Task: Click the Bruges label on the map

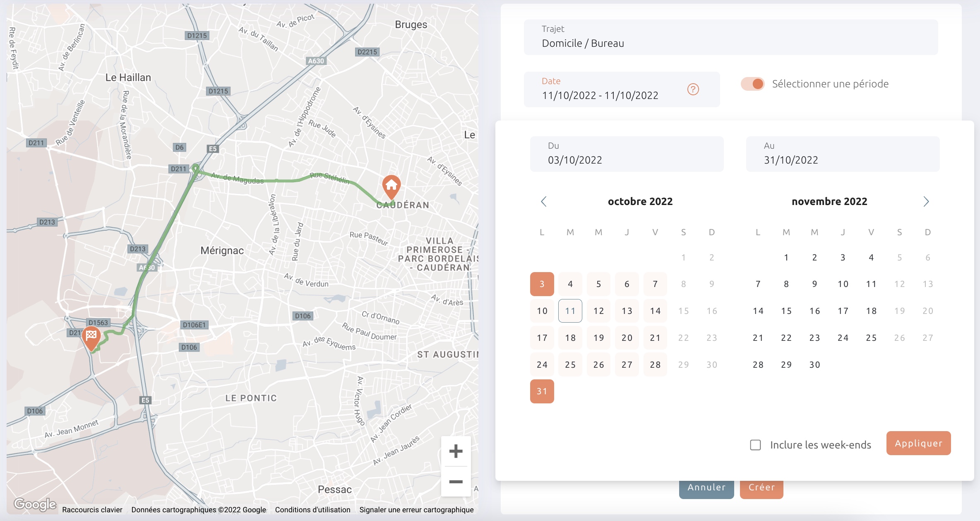Action: pyautogui.click(x=411, y=25)
